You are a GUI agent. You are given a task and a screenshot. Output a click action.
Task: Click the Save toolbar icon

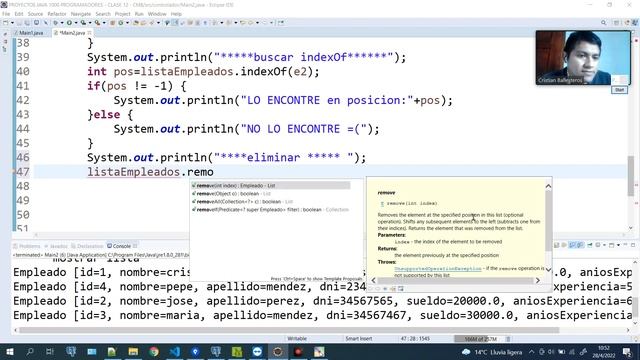pyautogui.click(x=20, y=23)
